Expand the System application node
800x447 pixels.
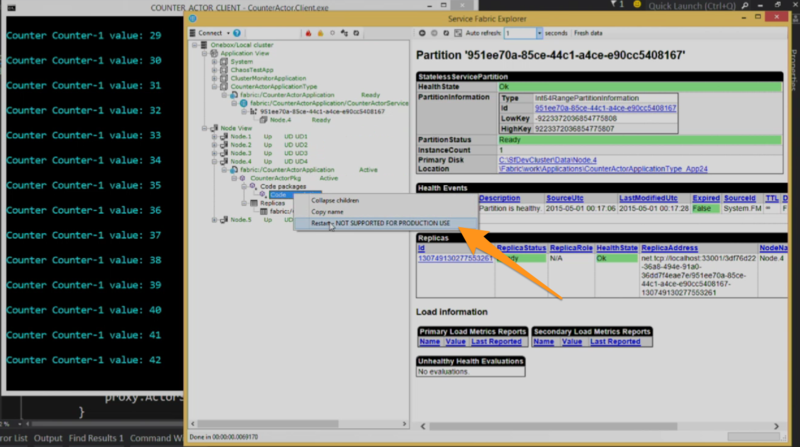click(214, 62)
